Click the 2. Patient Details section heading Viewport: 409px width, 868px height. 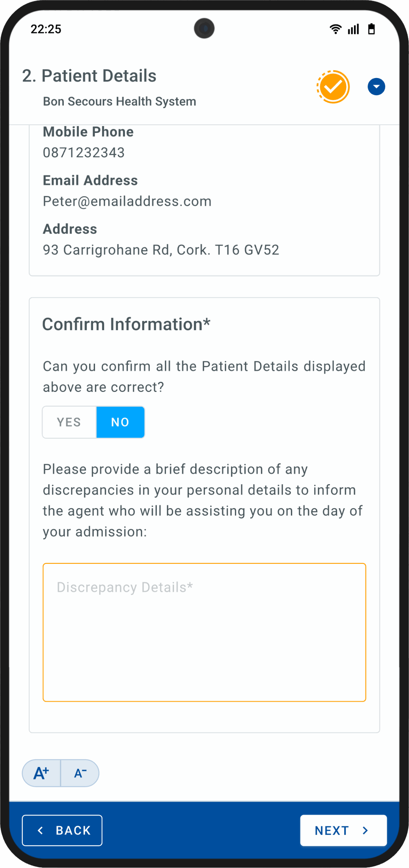pos(89,76)
